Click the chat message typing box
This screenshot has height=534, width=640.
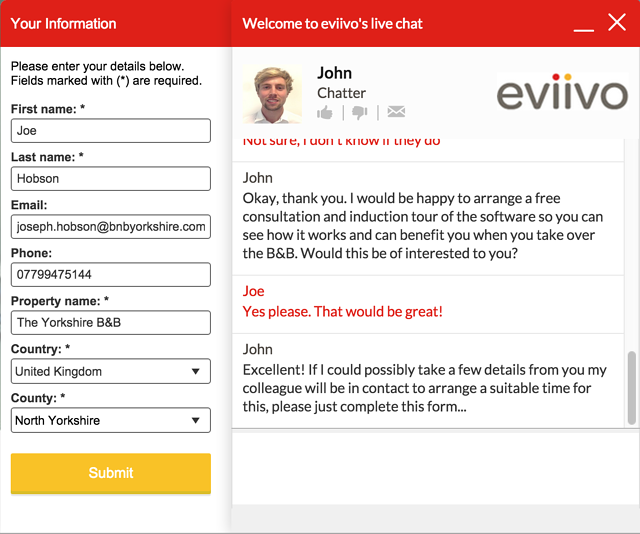(x=436, y=468)
